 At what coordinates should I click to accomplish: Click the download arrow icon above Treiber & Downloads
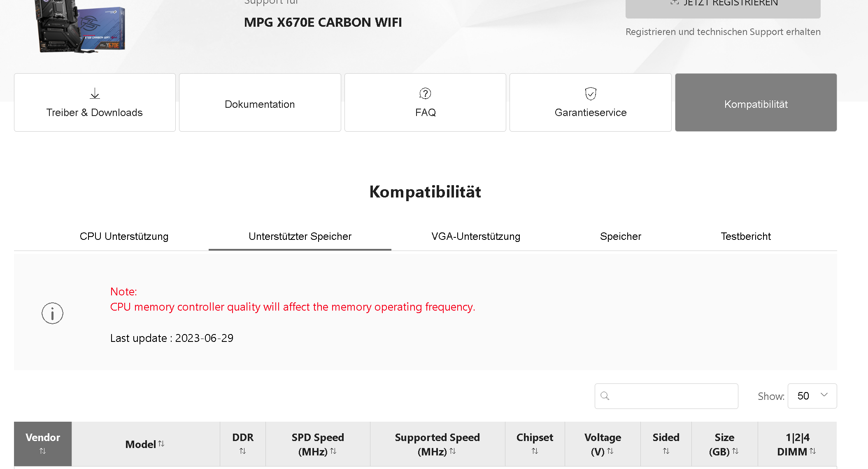95,93
